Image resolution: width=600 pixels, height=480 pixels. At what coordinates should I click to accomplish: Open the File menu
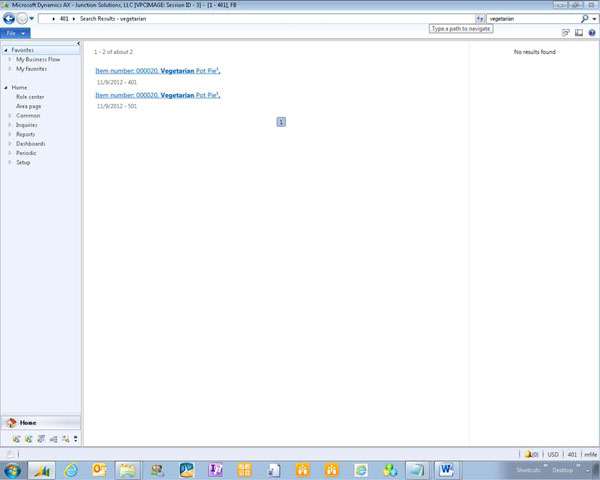point(15,33)
